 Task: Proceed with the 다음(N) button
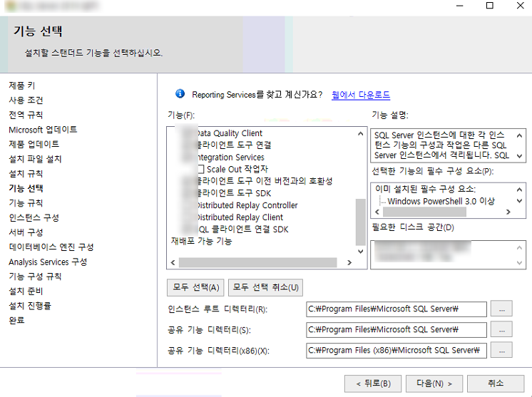pyautogui.click(x=434, y=383)
